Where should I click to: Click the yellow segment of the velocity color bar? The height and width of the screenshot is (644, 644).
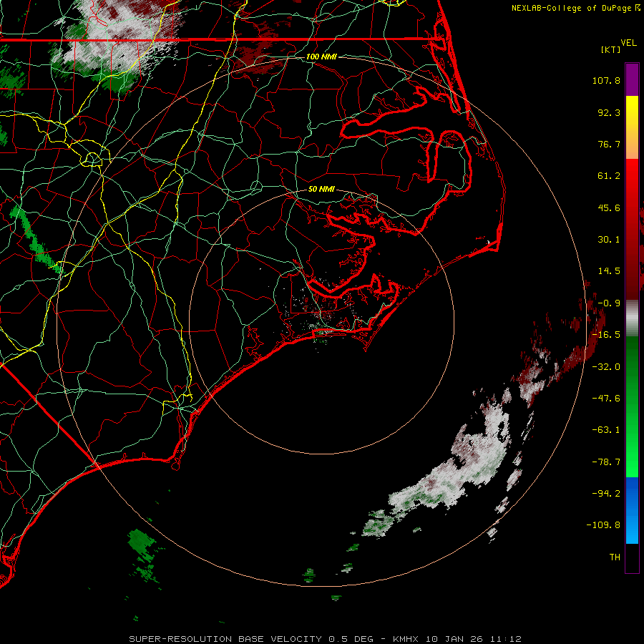pyautogui.click(x=632, y=107)
